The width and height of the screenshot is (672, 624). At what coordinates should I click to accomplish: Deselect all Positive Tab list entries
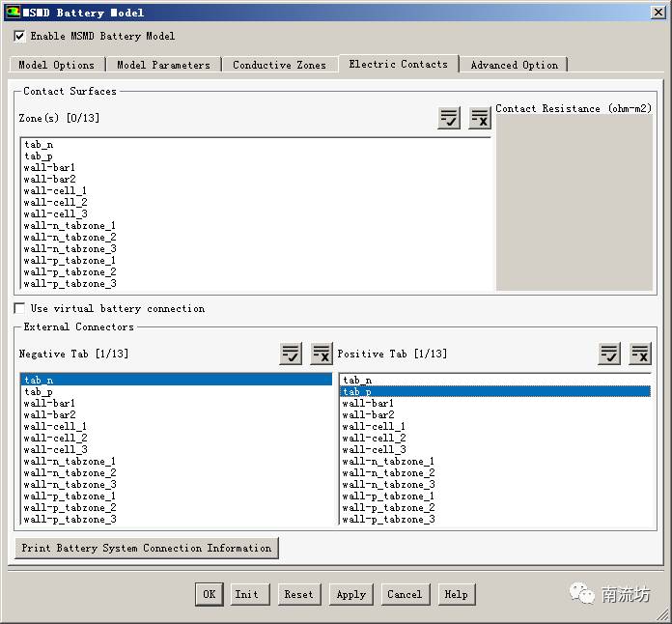pyautogui.click(x=640, y=354)
